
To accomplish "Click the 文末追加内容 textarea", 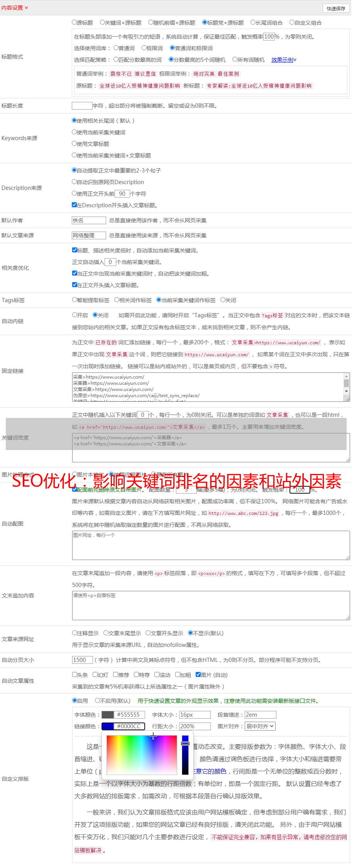I will click(x=211, y=606).
